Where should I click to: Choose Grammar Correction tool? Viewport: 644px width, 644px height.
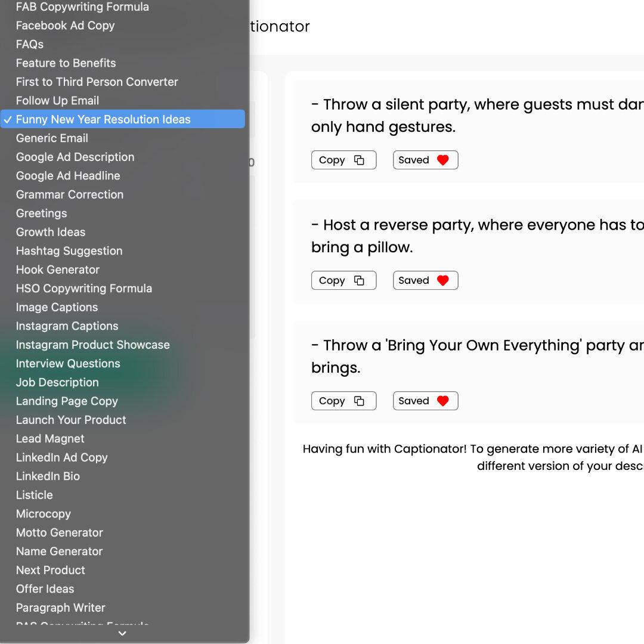(123, 194)
